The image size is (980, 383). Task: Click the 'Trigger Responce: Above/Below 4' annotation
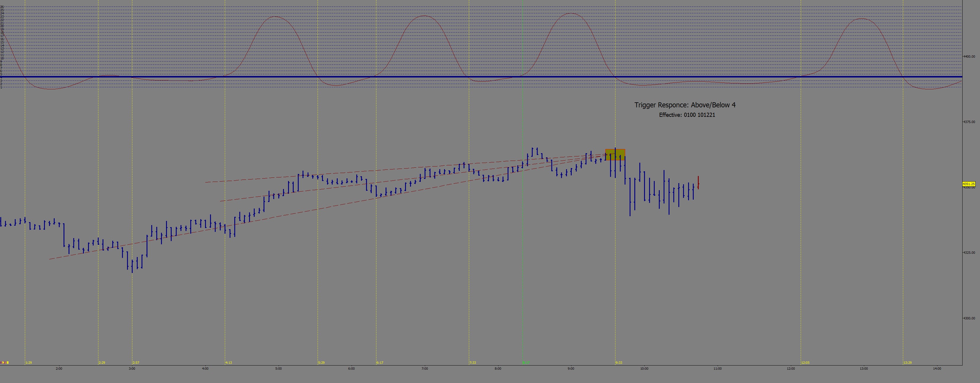[685, 105]
